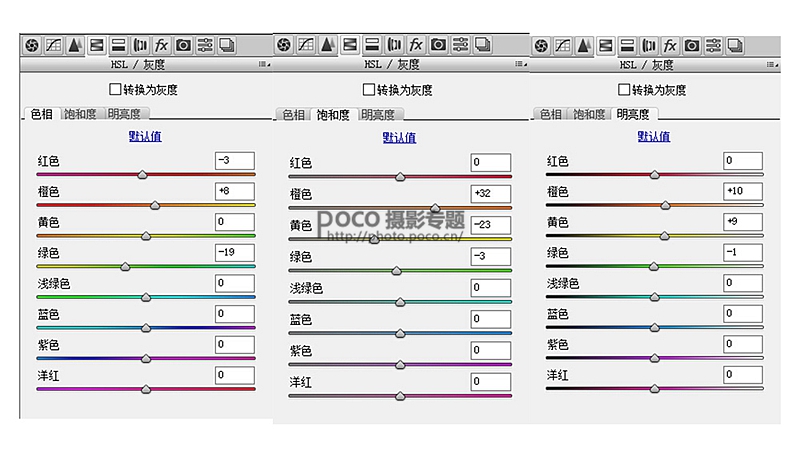Screen dimensions: 800x458
Task: Click the 紫色 value field in the Luminance panel
Action: point(743,344)
